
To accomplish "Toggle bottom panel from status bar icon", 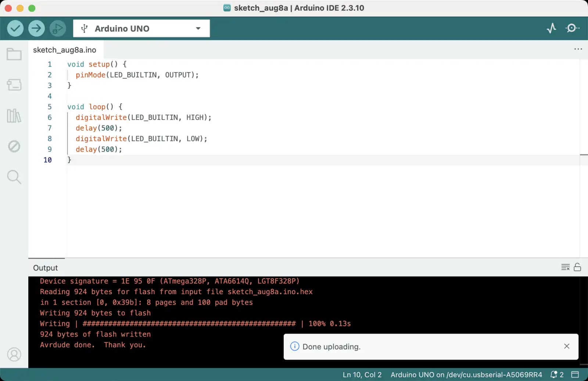I will click(575, 374).
